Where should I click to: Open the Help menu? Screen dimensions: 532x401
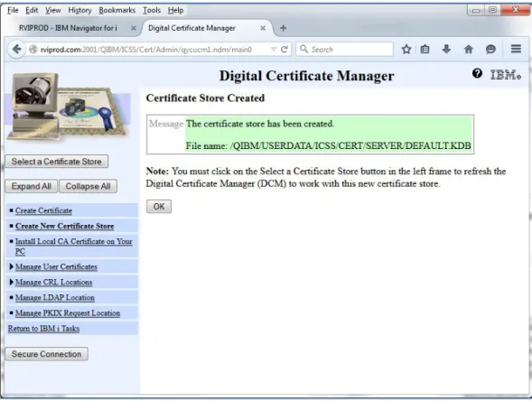click(x=176, y=10)
